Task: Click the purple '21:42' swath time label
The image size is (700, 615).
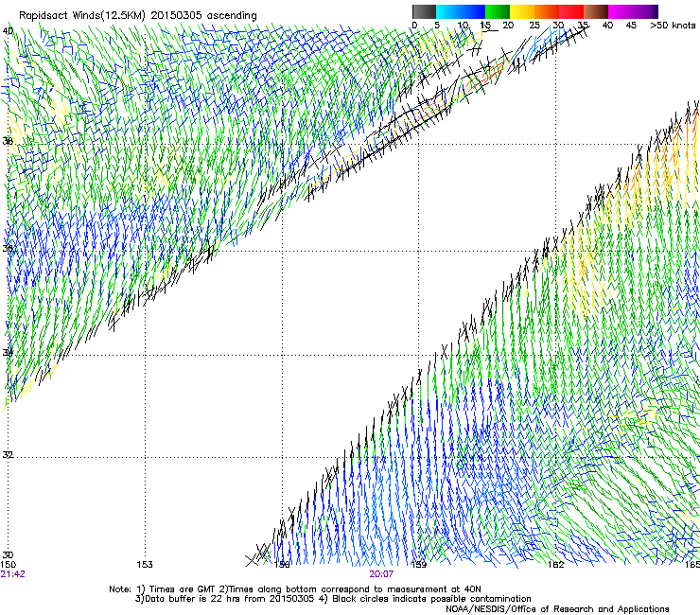Action: (x=13, y=574)
